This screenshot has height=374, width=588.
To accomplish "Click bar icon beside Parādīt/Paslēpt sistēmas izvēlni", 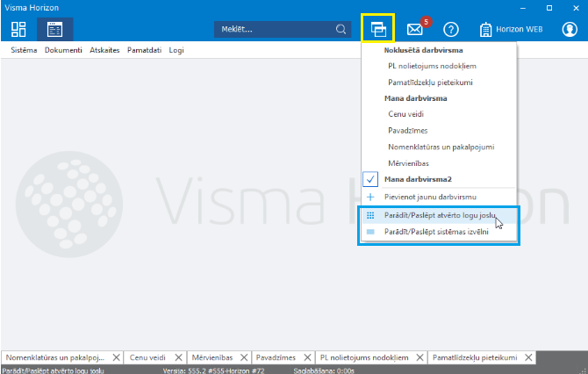I will (370, 232).
